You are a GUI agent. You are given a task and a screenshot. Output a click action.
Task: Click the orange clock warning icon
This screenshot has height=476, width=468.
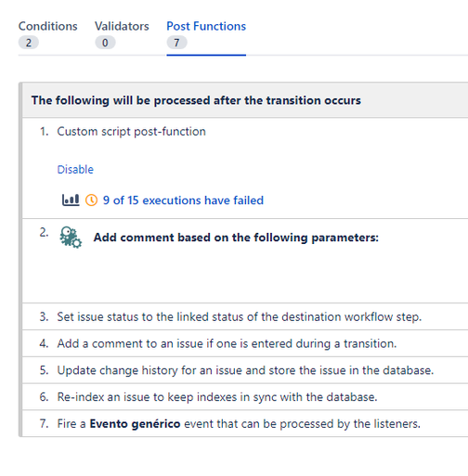[x=91, y=200]
